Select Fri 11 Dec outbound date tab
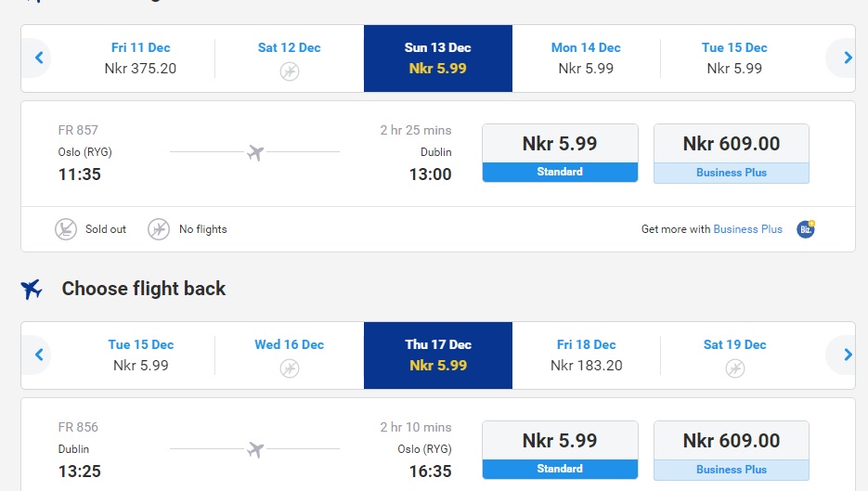 pyautogui.click(x=140, y=58)
